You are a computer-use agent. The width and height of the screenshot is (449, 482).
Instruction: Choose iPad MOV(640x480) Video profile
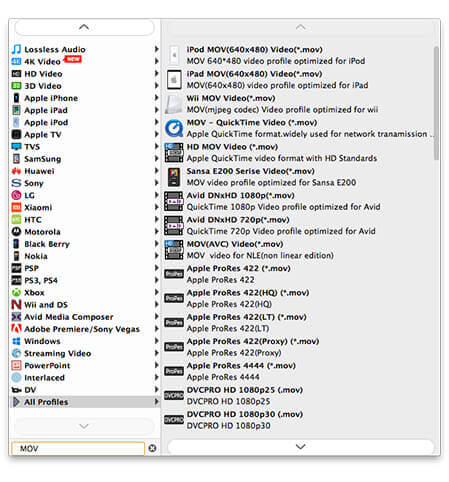coord(298,80)
